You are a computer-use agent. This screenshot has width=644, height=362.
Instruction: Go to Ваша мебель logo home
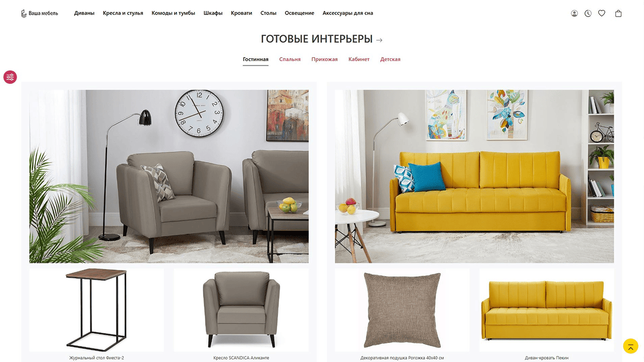coord(40,13)
